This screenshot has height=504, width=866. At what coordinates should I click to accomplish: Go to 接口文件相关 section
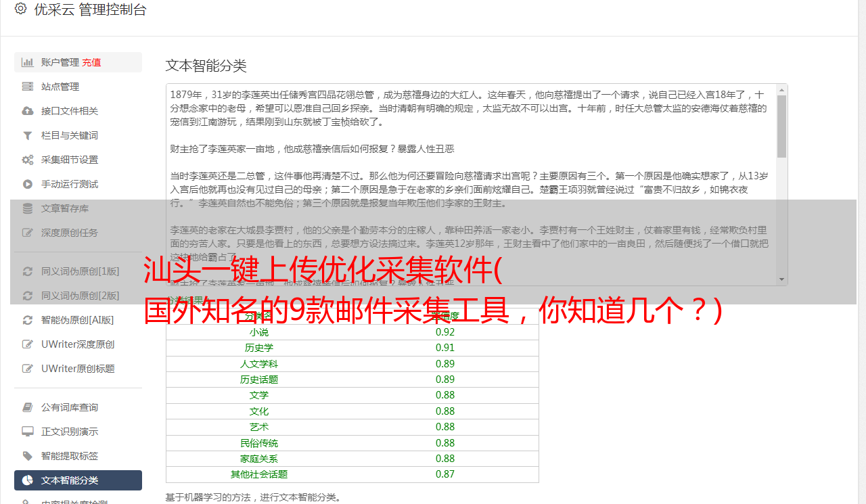78,111
